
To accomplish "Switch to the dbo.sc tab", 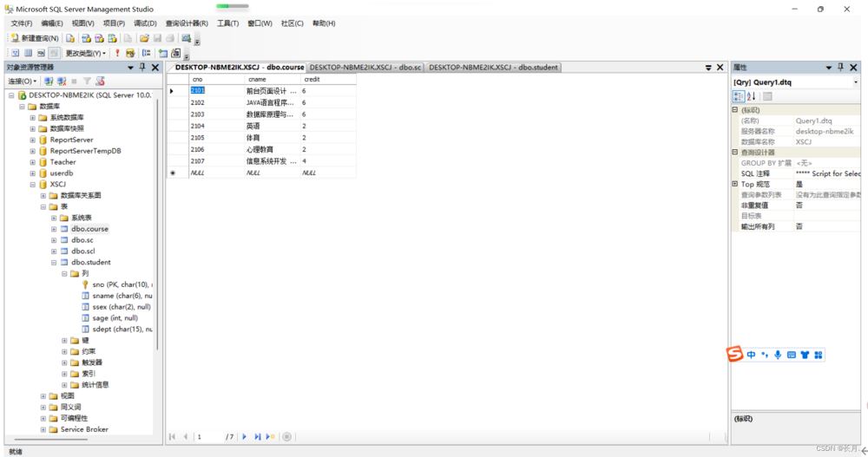I will [x=365, y=67].
